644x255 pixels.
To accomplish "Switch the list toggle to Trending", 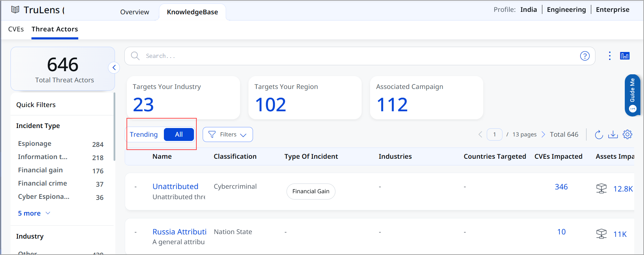I will 144,134.
